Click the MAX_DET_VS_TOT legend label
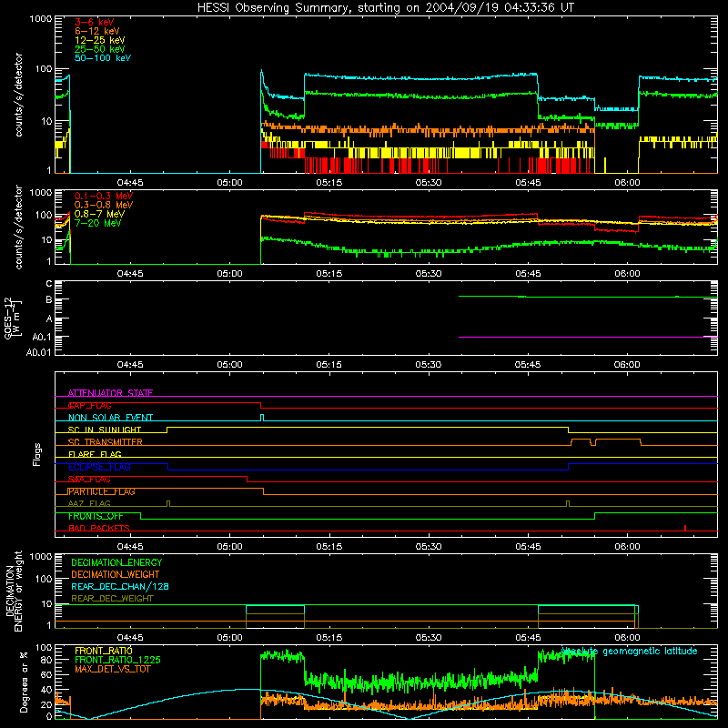 [x=112, y=669]
